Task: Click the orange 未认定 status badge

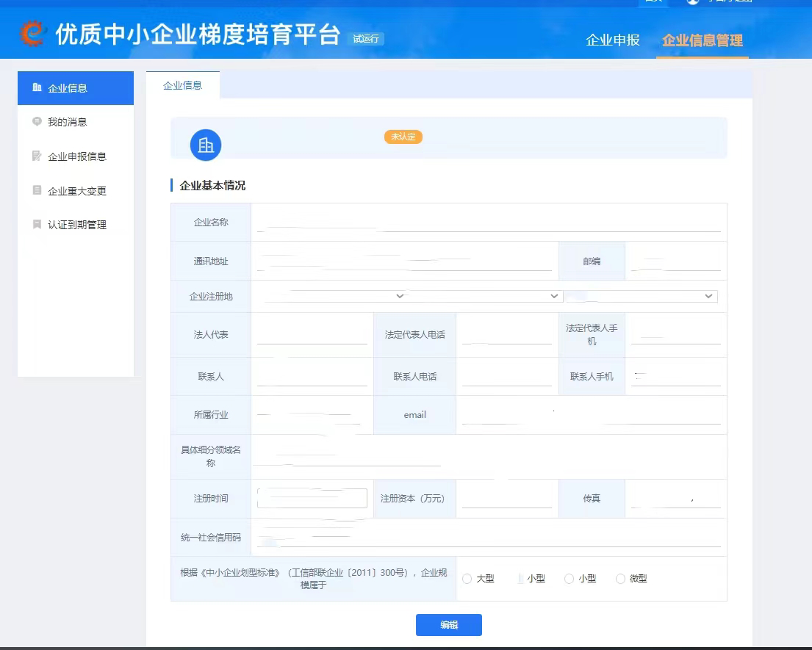Action: (403, 137)
